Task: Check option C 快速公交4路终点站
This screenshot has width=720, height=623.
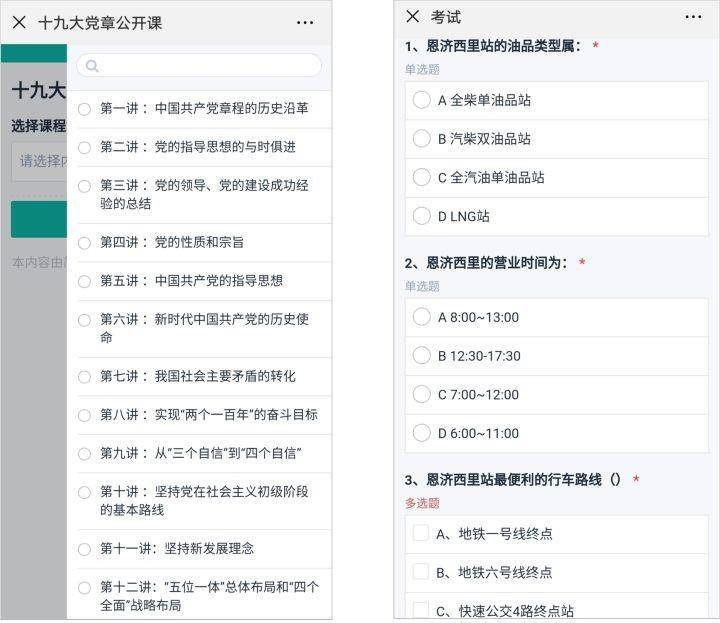Action: 421,609
